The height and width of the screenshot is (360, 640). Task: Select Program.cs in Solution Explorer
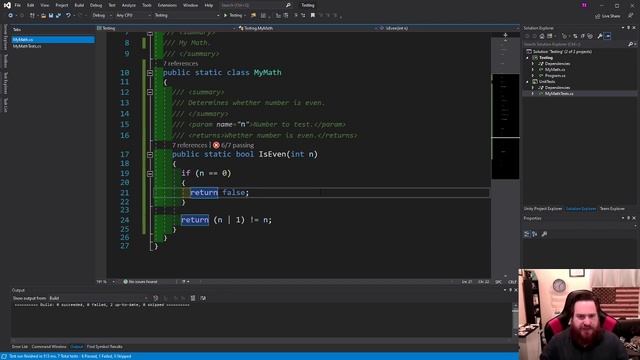tap(555, 76)
